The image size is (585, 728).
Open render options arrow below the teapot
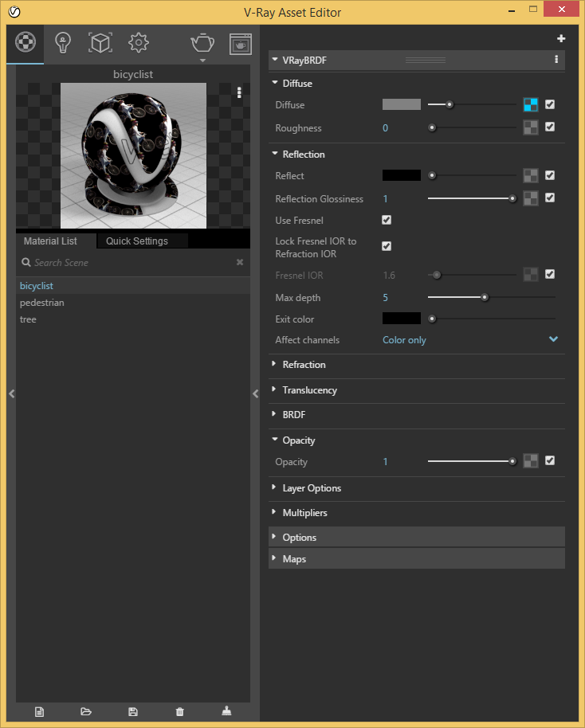pyautogui.click(x=202, y=61)
